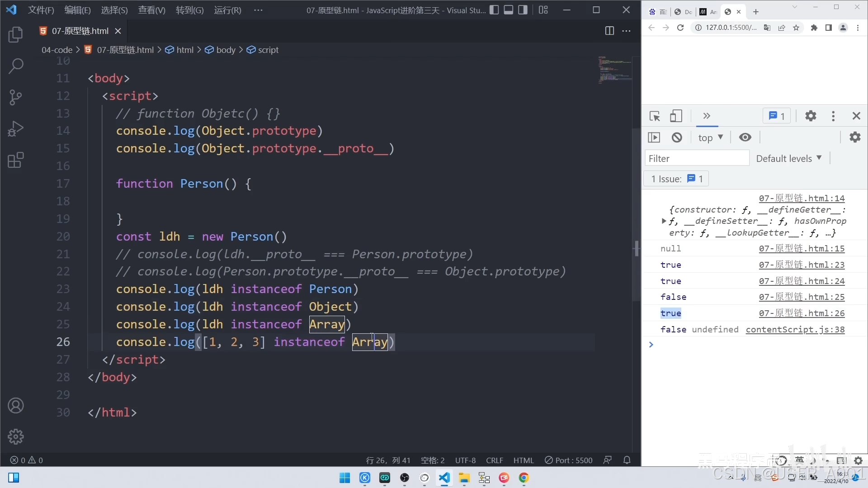Click the console Filter field
Viewport: 868px width, 488px height.
click(x=697, y=158)
